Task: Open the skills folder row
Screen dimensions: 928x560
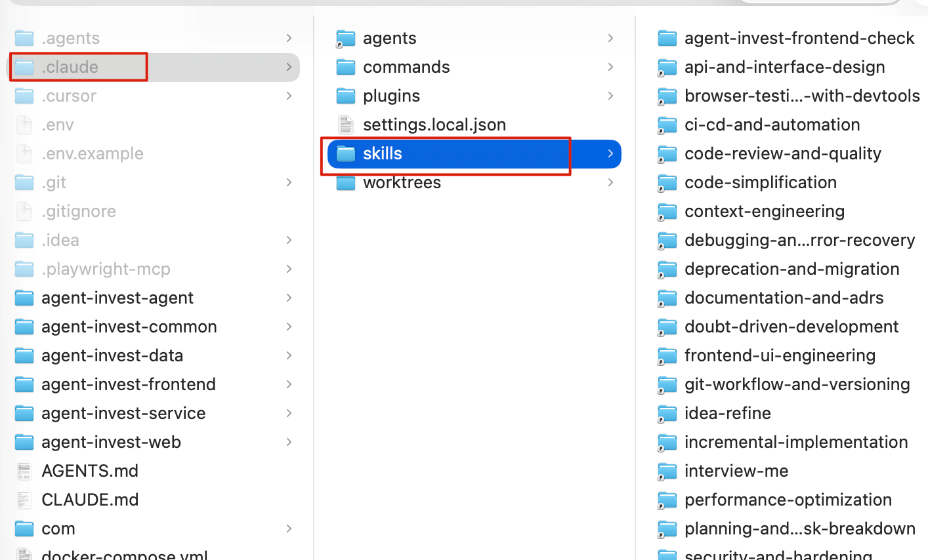Action: (x=474, y=153)
